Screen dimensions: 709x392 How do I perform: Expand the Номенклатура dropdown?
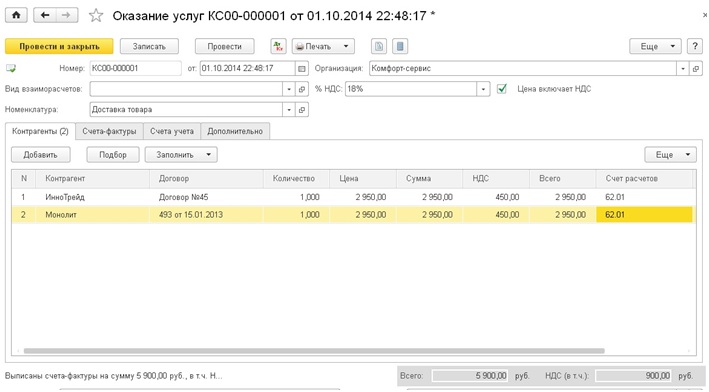click(289, 109)
